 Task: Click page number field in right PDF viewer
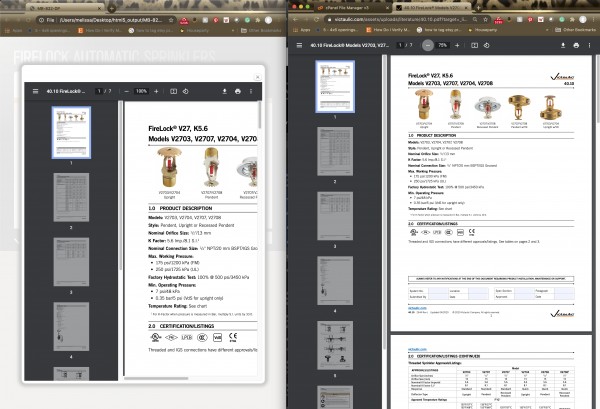[x=400, y=45]
